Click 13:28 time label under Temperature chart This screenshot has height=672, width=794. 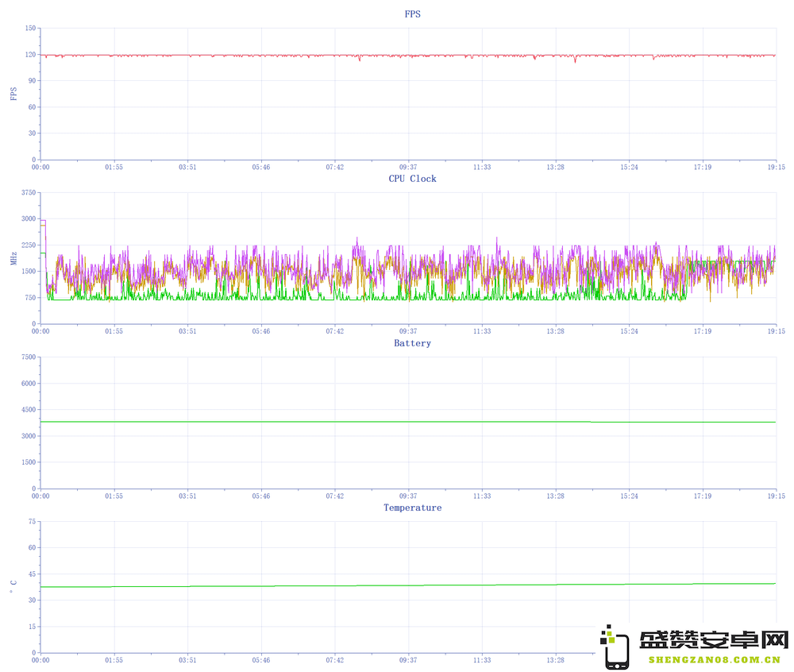tap(556, 660)
